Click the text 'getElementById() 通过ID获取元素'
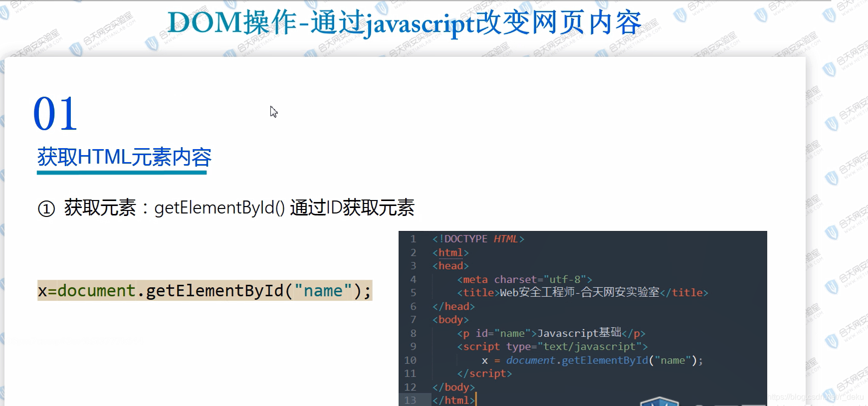The image size is (868, 406). pos(284,208)
